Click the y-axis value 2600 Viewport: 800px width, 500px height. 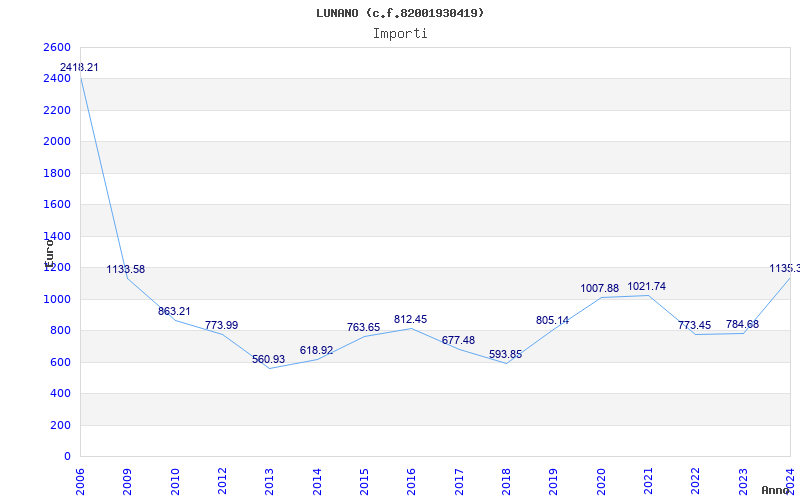57,47
